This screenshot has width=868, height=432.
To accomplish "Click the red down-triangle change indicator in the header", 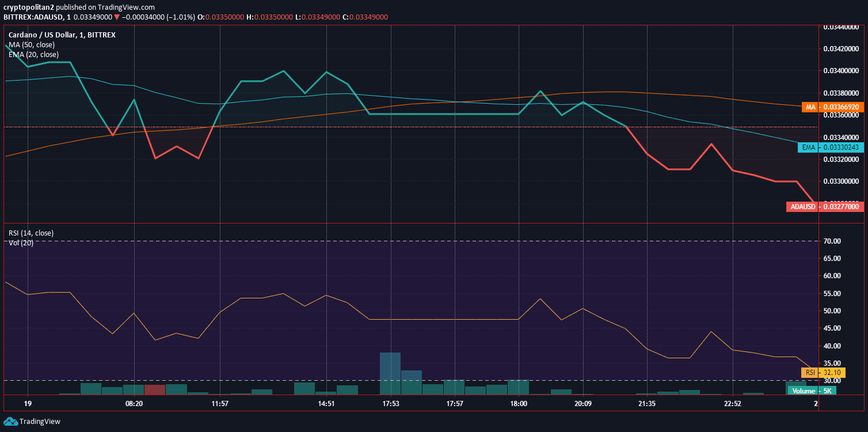I will coord(117,17).
